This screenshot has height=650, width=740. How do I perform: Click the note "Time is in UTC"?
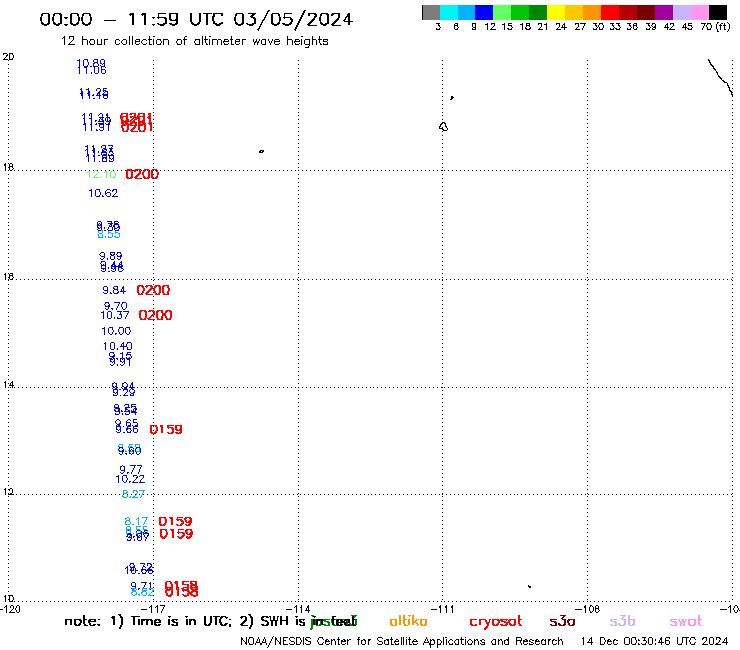pyautogui.click(x=182, y=621)
